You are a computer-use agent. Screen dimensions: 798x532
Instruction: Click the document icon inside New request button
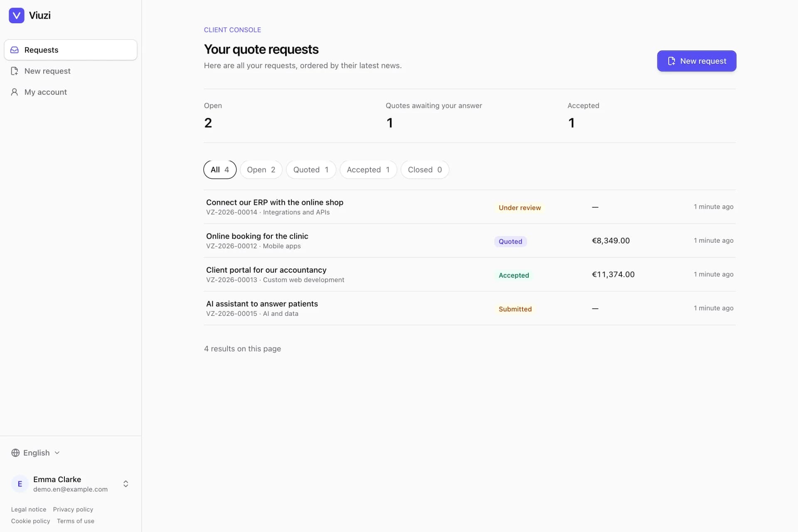click(x=671, y=61)
